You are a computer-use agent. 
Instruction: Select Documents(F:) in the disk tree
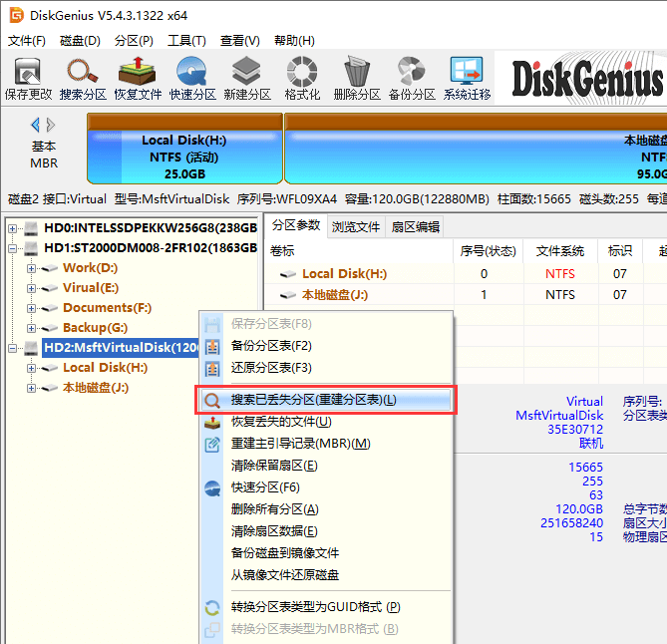pos(107,308)
